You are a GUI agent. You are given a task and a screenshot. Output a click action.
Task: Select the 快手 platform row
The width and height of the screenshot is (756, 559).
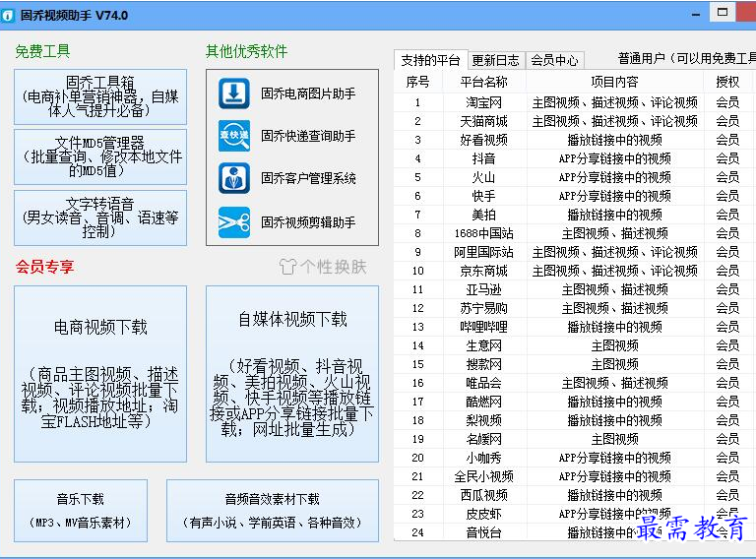pyautogui.click(x=574, y=196)
